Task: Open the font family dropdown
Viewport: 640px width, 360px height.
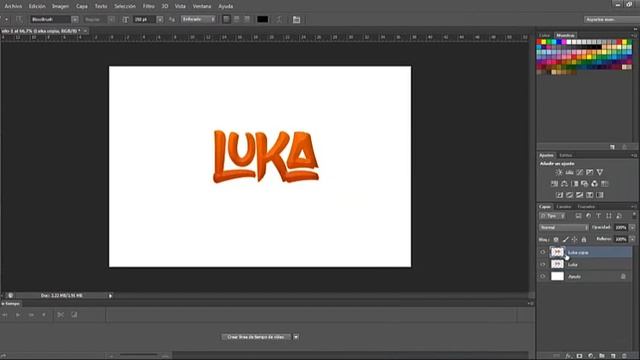Action: [75, 19]
